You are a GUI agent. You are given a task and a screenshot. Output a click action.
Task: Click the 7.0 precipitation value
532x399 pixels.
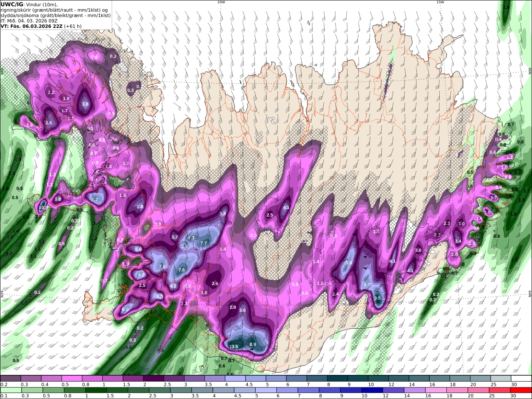pos(162,266)
